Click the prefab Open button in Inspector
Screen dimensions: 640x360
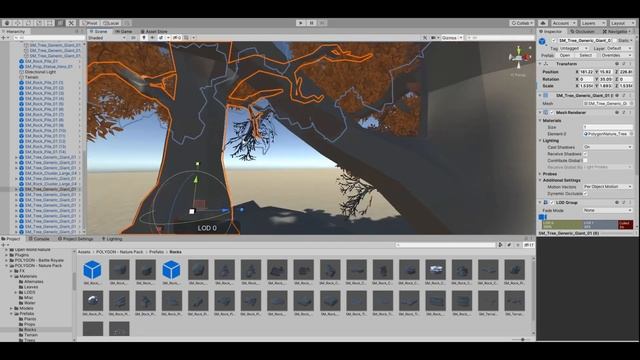(x=565, y=56)
